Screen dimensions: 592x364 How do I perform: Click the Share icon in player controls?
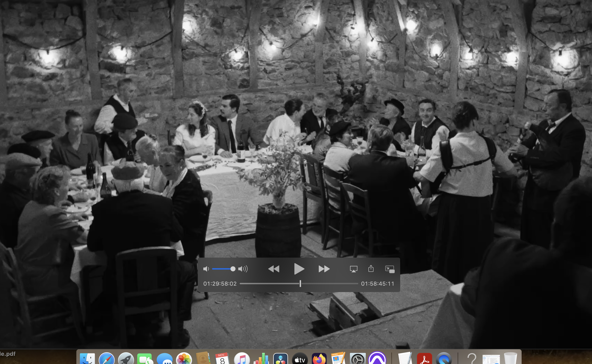pos(371,268)
